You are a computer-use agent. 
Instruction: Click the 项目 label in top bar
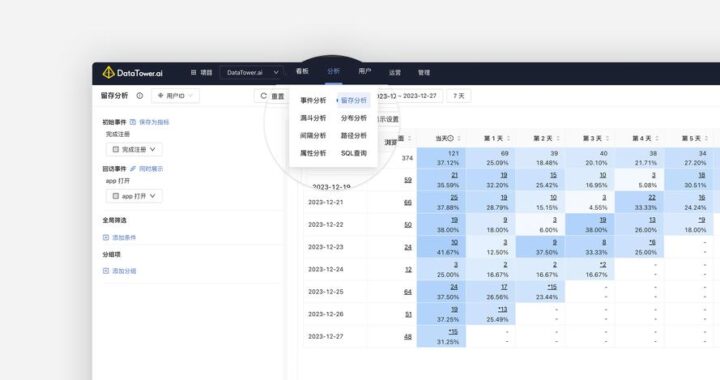pyautogui.click(x=206, y=73)
